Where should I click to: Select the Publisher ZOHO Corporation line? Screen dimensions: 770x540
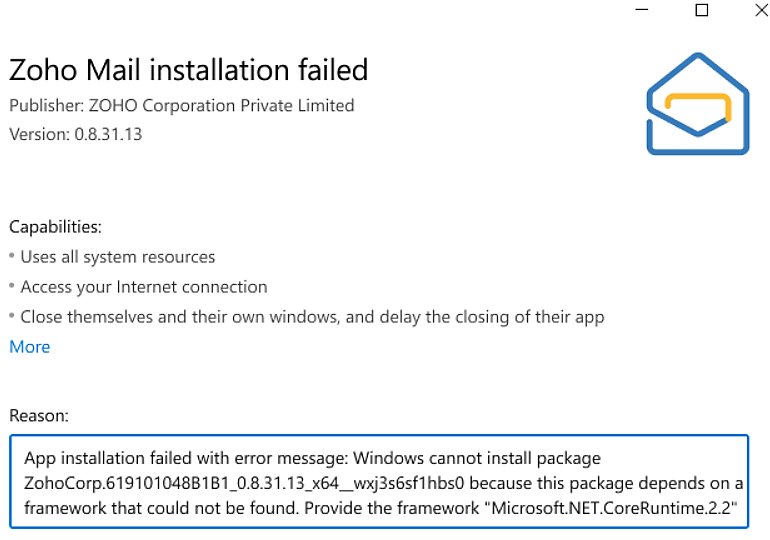pyautogui.click(x=181, y=105)
